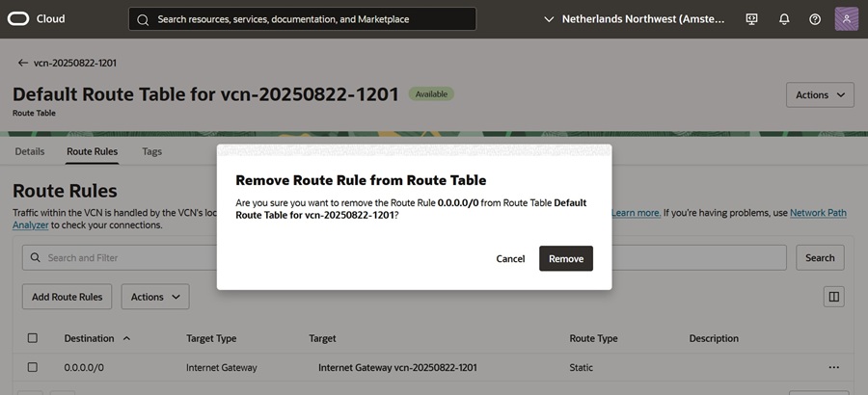
Task: Sort by Destination ascending arrow
Action: 126,338
